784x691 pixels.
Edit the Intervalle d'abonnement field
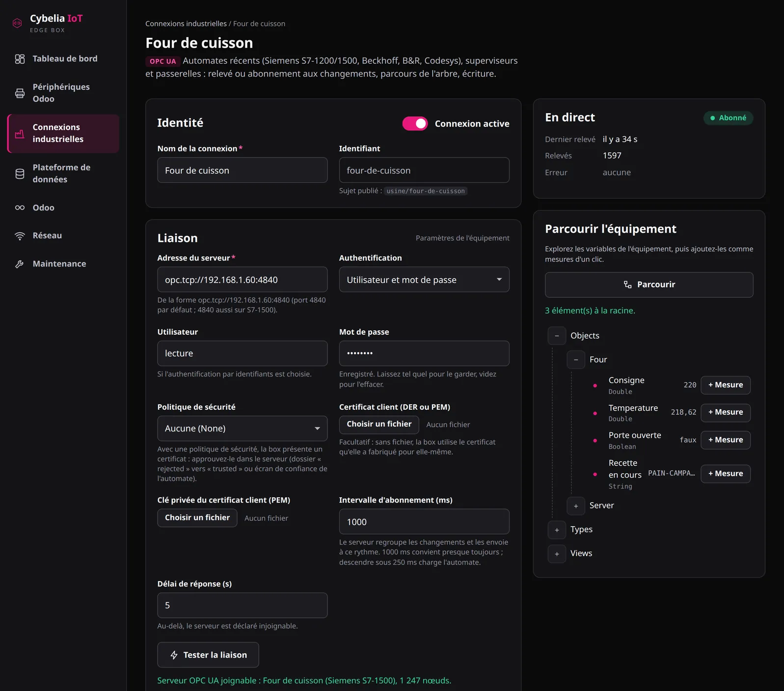tap(424, 522)
